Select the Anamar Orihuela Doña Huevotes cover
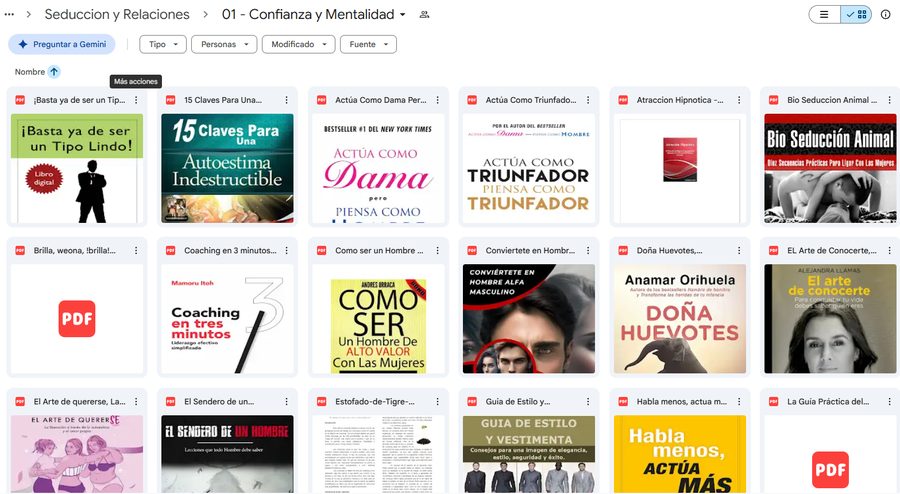This screenshot has width=900, height=494. pos(680,319)
